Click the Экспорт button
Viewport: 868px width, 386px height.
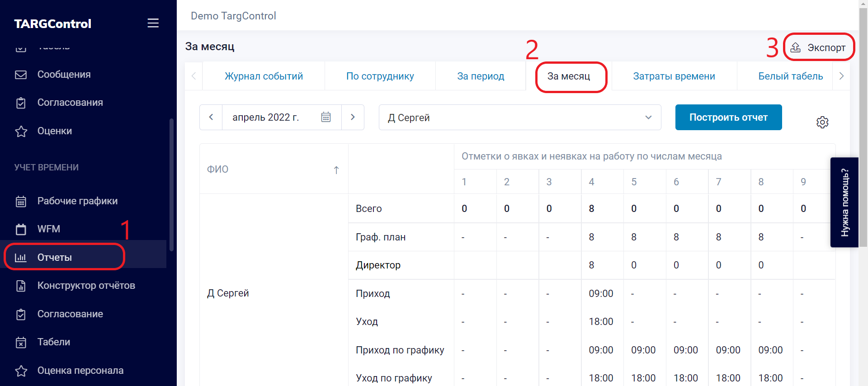tap(819, 47)
